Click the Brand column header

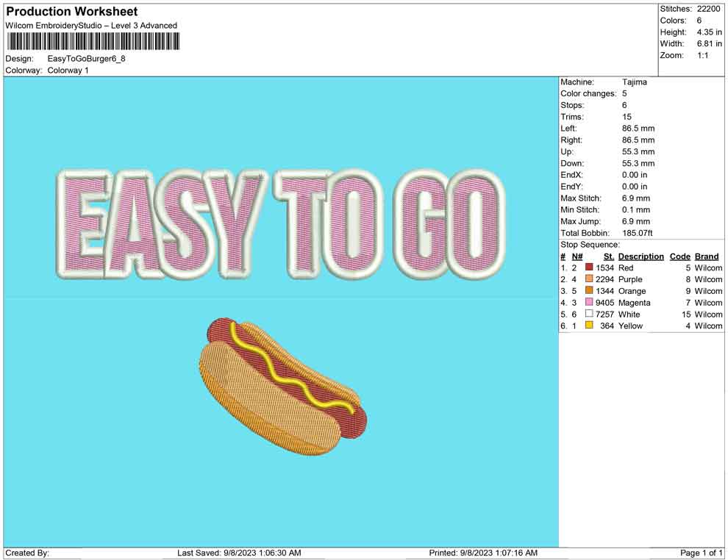click(706, 256)
